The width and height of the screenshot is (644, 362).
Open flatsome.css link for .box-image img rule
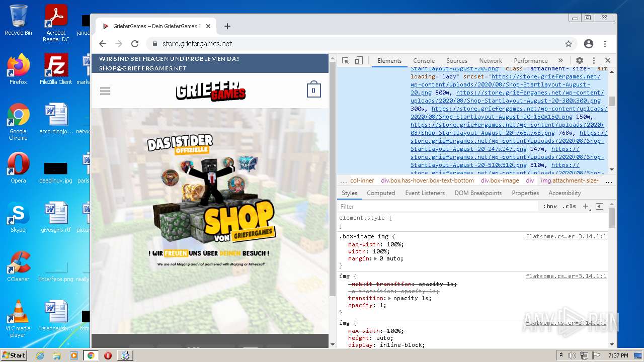tap(566, 236)
